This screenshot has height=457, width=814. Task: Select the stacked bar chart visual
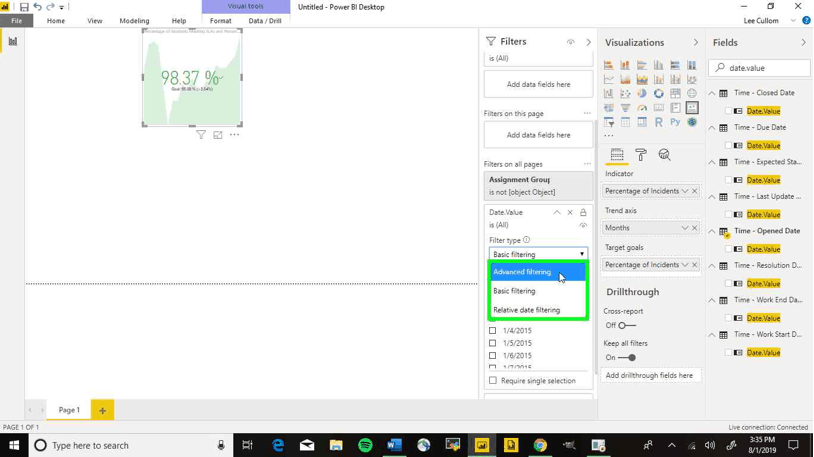click(x=608, y=65)
